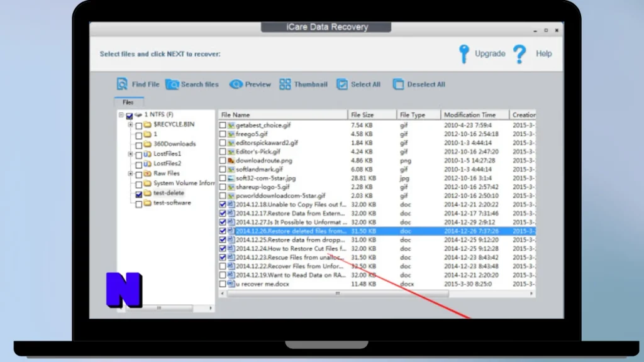Screen dimensions: 644x362
Task: Toggle the 1 NTFS (F) drive checkbox
Action: (130, 116)
